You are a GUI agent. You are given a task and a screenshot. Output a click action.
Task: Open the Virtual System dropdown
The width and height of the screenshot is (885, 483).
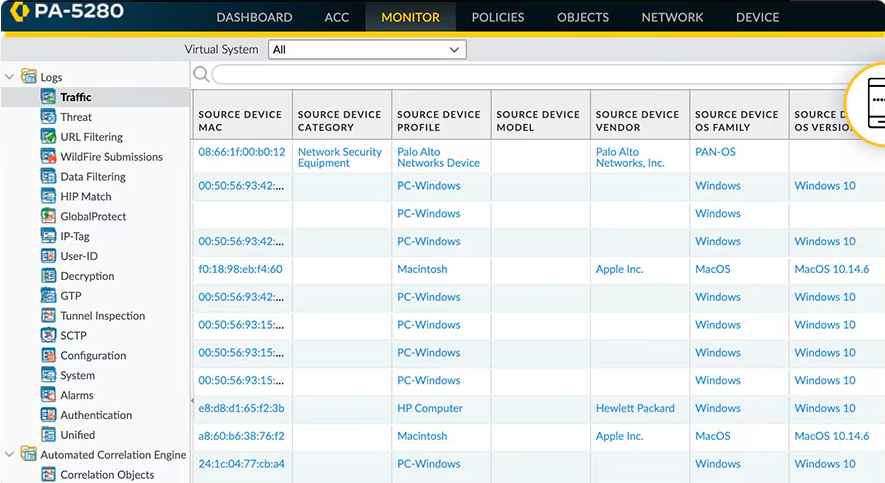click(x=367, y=50)
